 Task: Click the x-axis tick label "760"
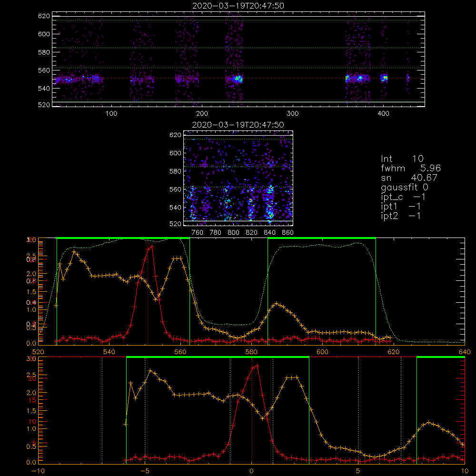[x=198, y=233]
